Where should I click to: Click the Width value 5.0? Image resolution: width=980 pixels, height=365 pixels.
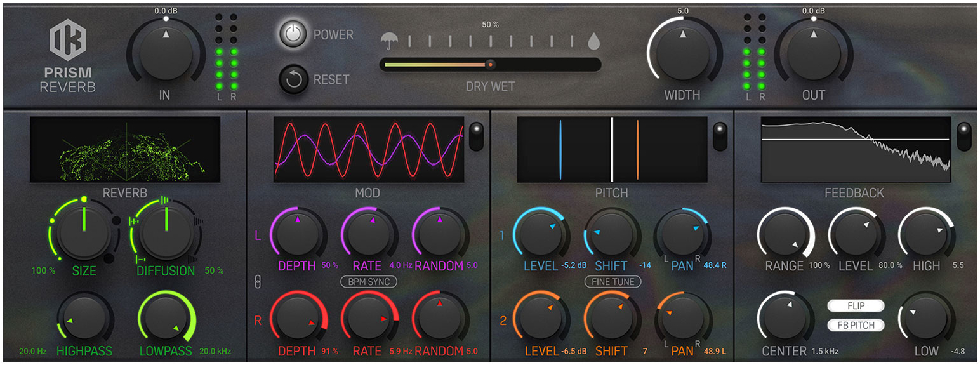[683, 11]
